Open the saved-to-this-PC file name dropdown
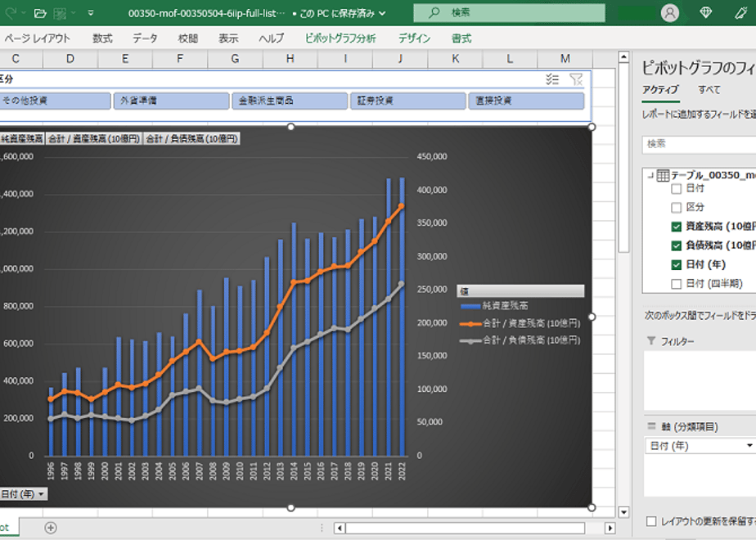 point(382,13)
